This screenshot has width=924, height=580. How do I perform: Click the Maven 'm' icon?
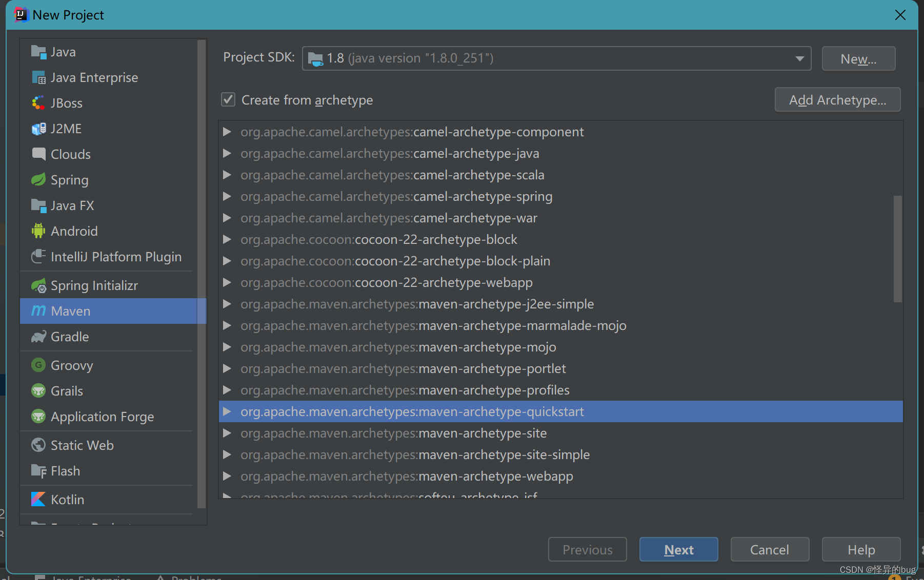[x=38, y=311]
